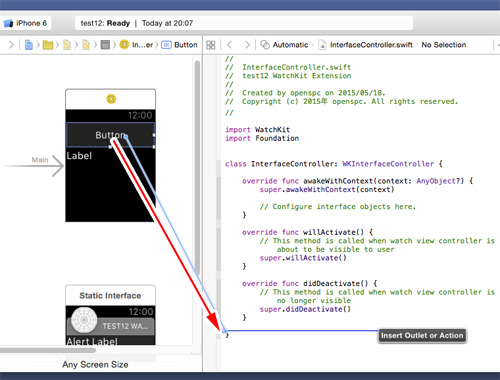The height and width of the screenshot is (380, 500).
Task: Select the scene icon in jump bar
Action: pyautogui.click(x=105, y=45)
